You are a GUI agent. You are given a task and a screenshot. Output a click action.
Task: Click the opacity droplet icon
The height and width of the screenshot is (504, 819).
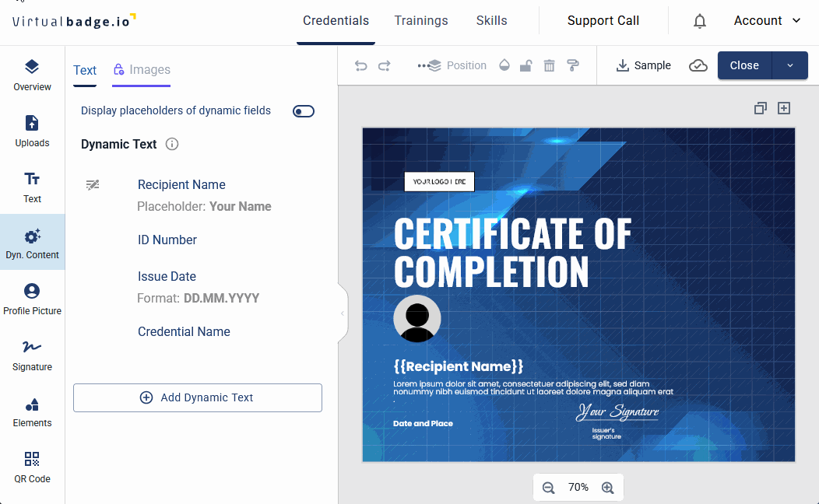point(504,66)
